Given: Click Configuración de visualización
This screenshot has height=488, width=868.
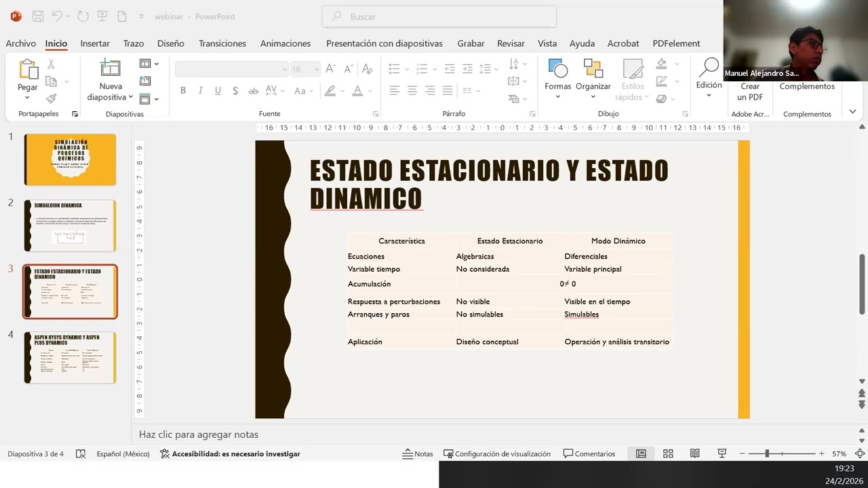Looking at the screenshot, I should point(497,453).
